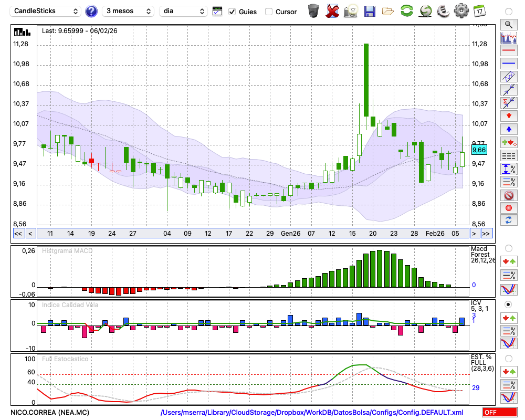The height and width of the screenshot is (420, 525).
Task: Click the green refresh arrows icon
Action: click(x=406, y=11)
